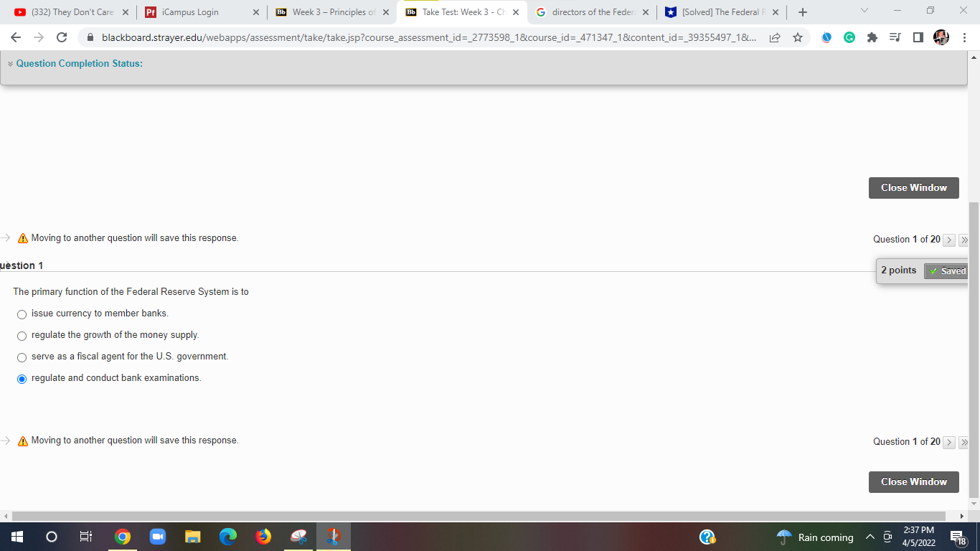Image resolution: width=980 pixels, height=551 pixels.
Task: Click the Moving-to-another-question warning triangle icon
Action: pyautogui.click(x=22, y=237)
